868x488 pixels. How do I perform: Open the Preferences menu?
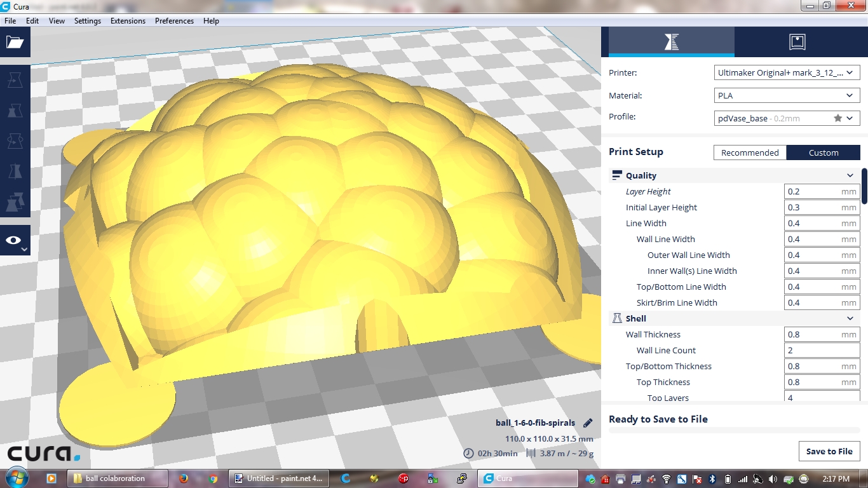[174, 21]
